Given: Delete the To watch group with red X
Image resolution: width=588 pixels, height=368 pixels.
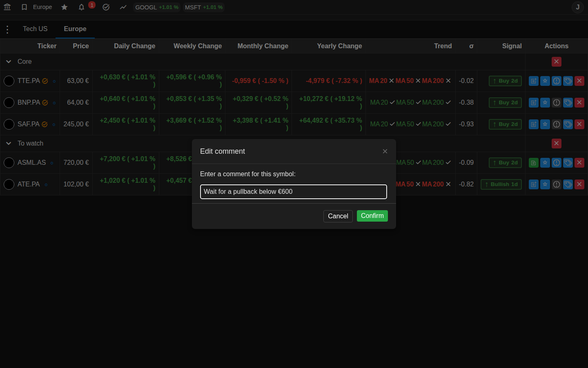Looking at the screenshot, I should coord(557,144).
